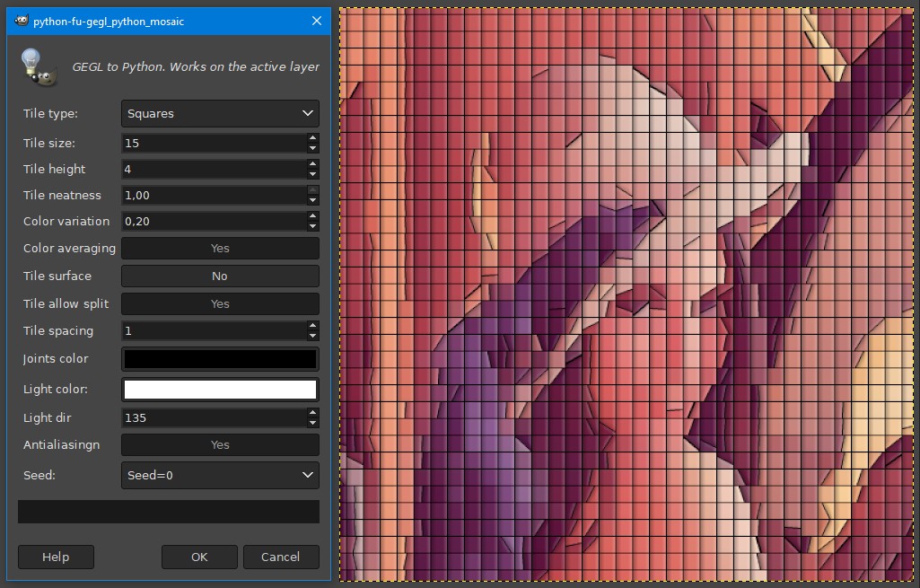Toggle the Antialiasingn Yes button

coord(220,444)
